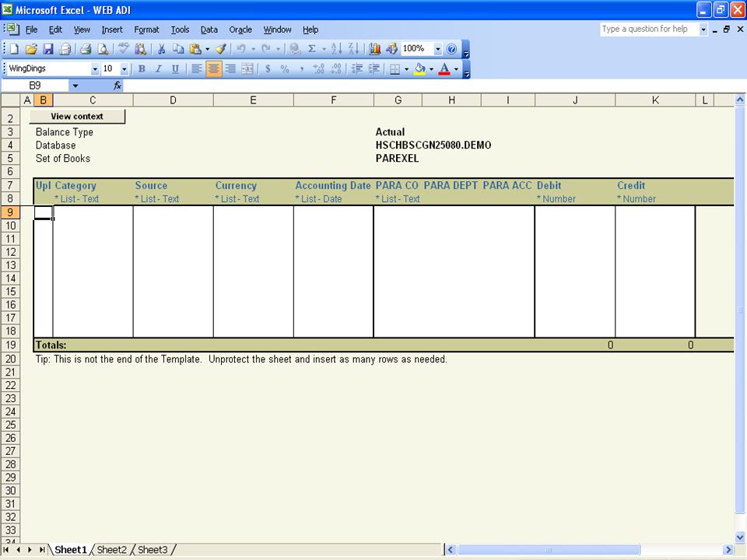Viewport: 747px width, 560px height.
Task: Toggle bold formatting
Action: [142, 69]
